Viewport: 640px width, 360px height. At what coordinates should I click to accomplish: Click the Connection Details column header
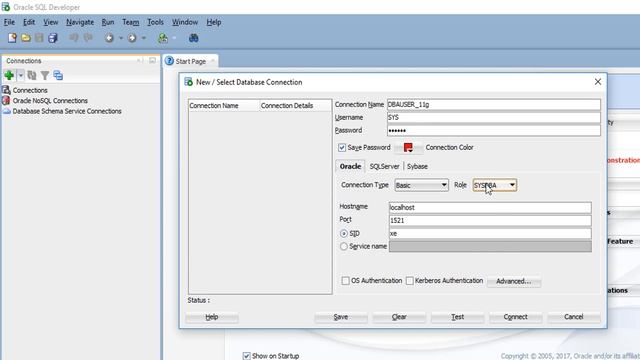[296, 105]
